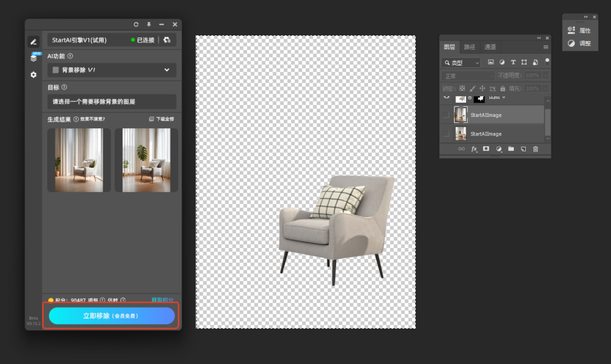Click the lock all padlock icon
This screenshot has width=611, height=364.
(x=502, y=88)
